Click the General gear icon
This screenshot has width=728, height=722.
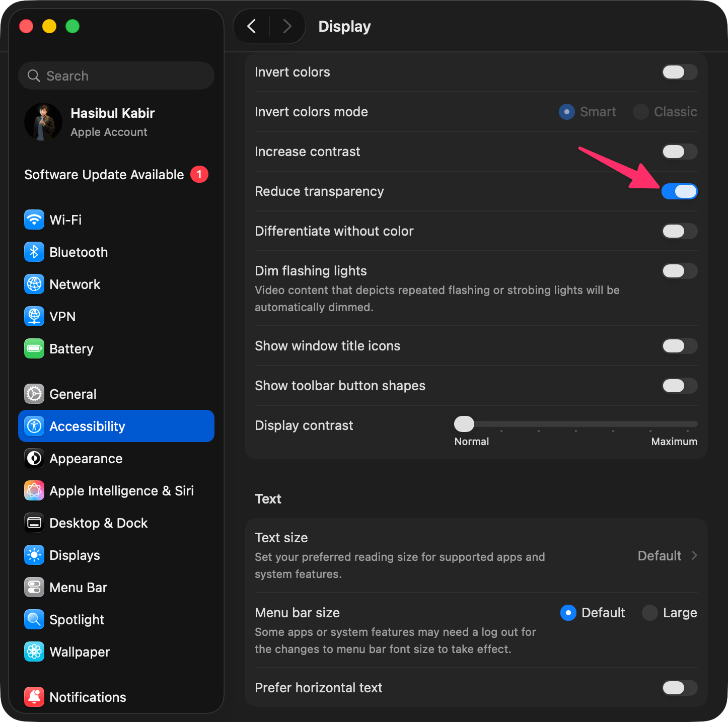pos(34,394)
